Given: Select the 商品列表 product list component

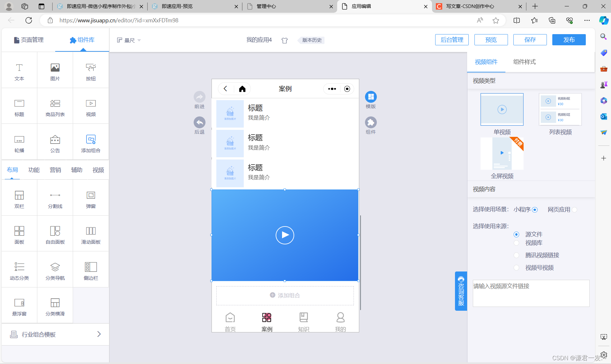Looking at the screenshot, I should pos(55,107).
